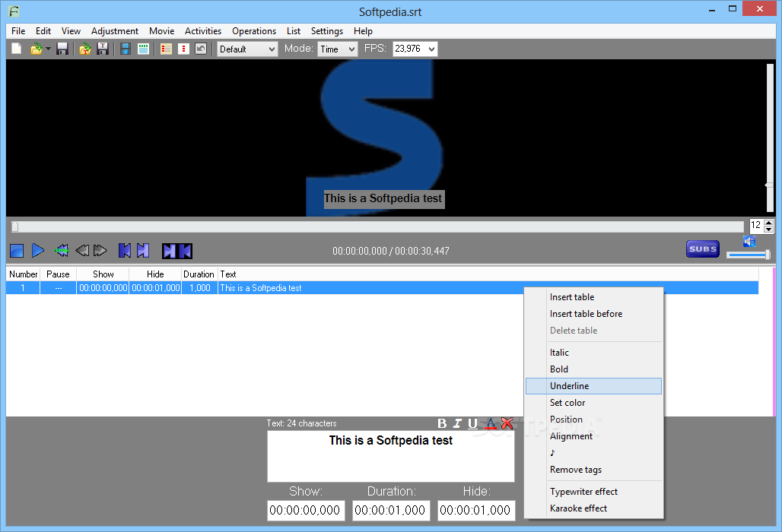Image resolution: width=782 pixels, height=532 pixels.
Task: Create a new subtitle file
Action: 17,49
